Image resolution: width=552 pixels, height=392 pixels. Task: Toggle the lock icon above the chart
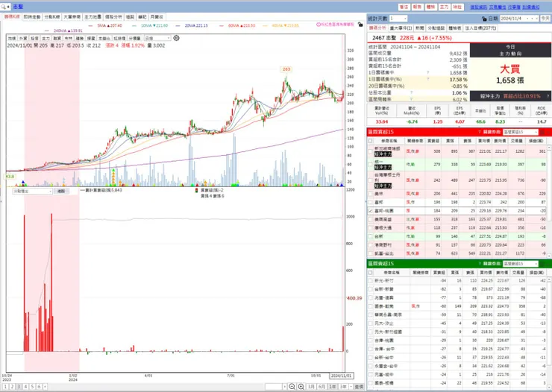click(x=360, y=25)
